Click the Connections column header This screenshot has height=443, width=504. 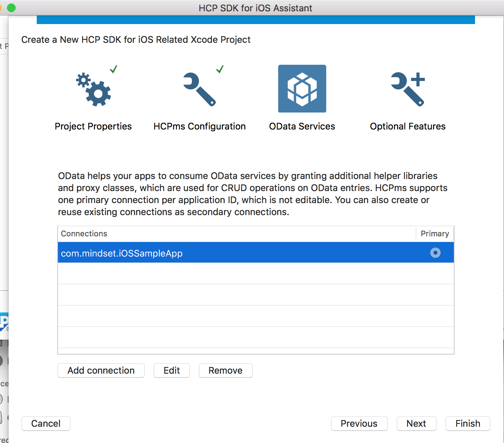click(237, 234)
